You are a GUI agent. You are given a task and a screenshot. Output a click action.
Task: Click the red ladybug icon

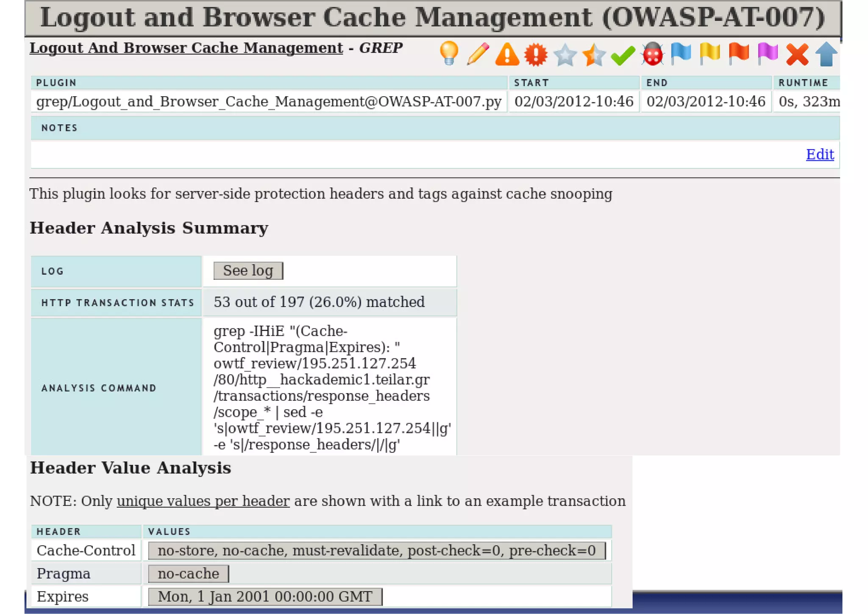652,54
